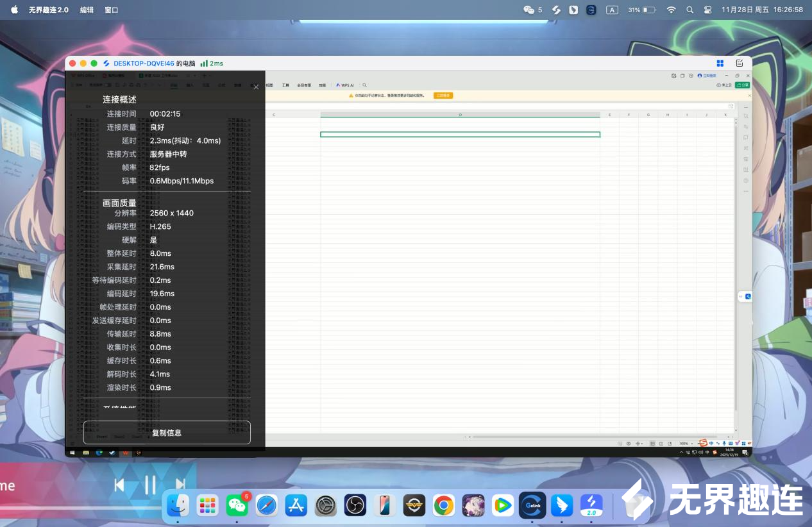Click the orange 立即登录 button in warning banner
The image size is (812, 527).
(x=443, y=95)
